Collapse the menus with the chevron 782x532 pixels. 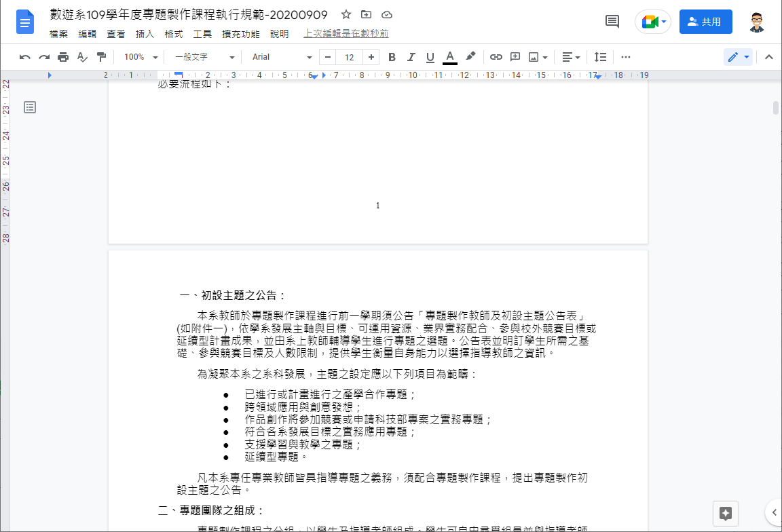click(768, 57)
